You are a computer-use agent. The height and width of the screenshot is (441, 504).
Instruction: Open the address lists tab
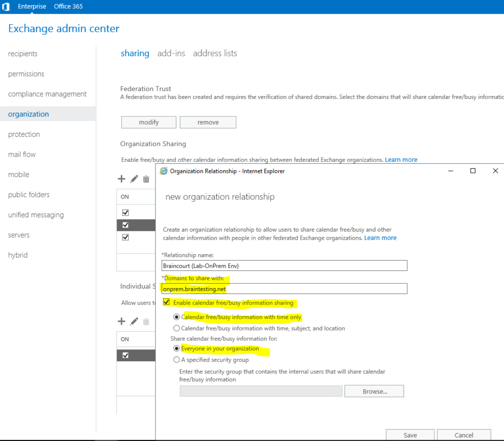(215, 53)
